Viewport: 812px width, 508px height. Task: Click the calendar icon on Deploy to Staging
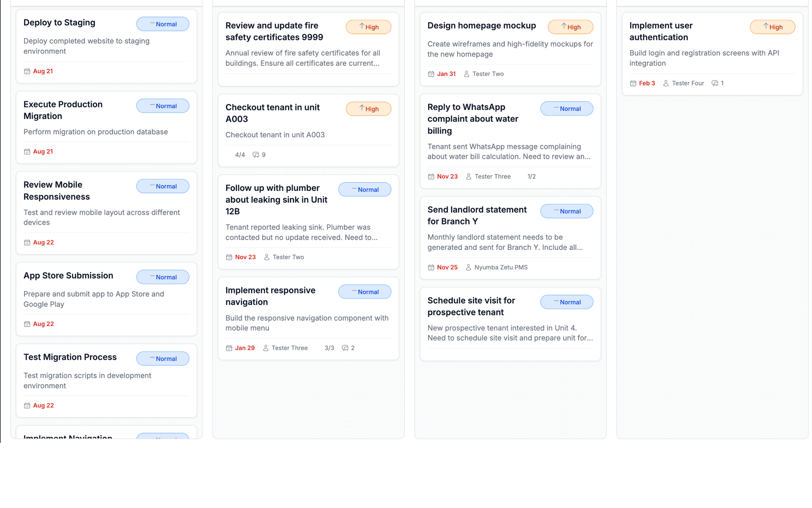(27, 71)
